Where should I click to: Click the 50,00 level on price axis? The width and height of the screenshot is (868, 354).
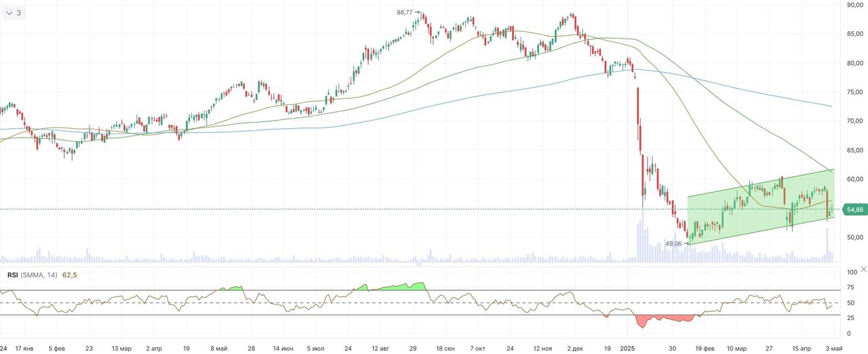(x=854, y=237)
